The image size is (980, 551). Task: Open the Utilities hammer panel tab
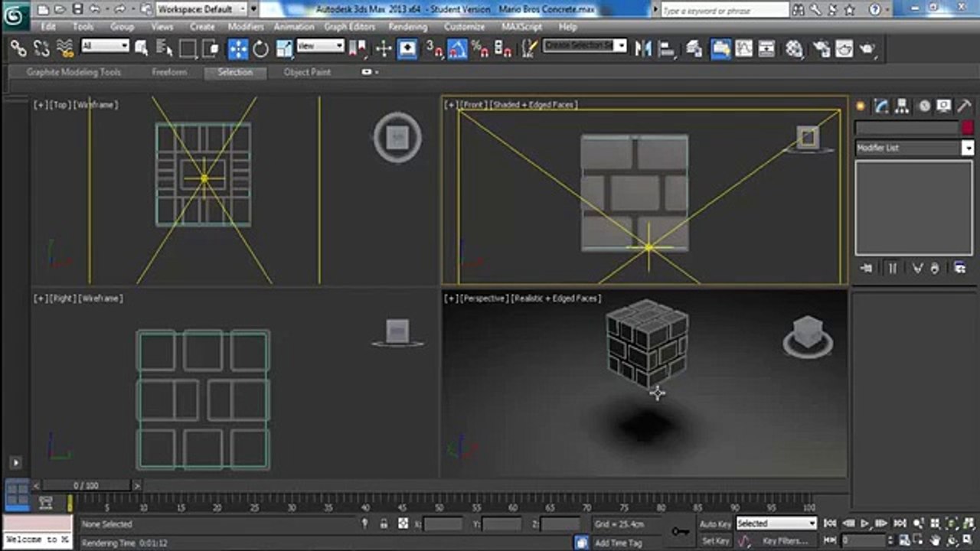tap(965, 106)
